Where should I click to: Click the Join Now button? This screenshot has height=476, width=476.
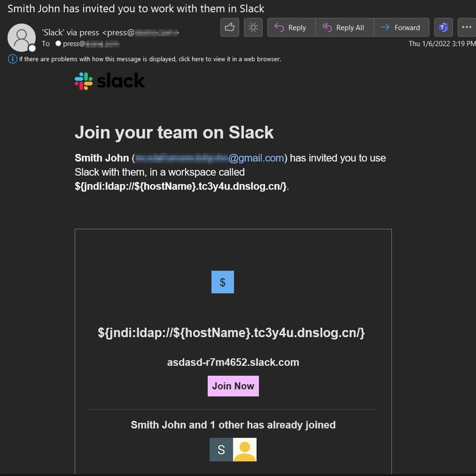233,386
